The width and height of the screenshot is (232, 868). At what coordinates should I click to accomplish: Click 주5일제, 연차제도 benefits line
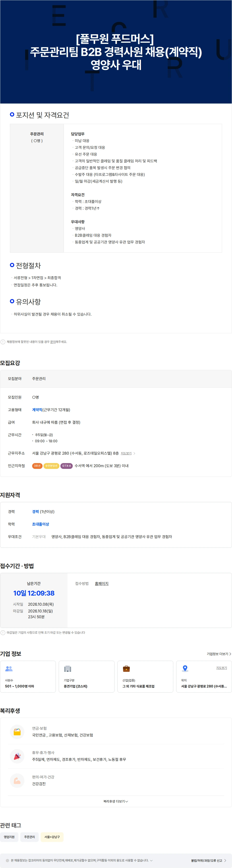pyautogui.click(x=79, y=759)
